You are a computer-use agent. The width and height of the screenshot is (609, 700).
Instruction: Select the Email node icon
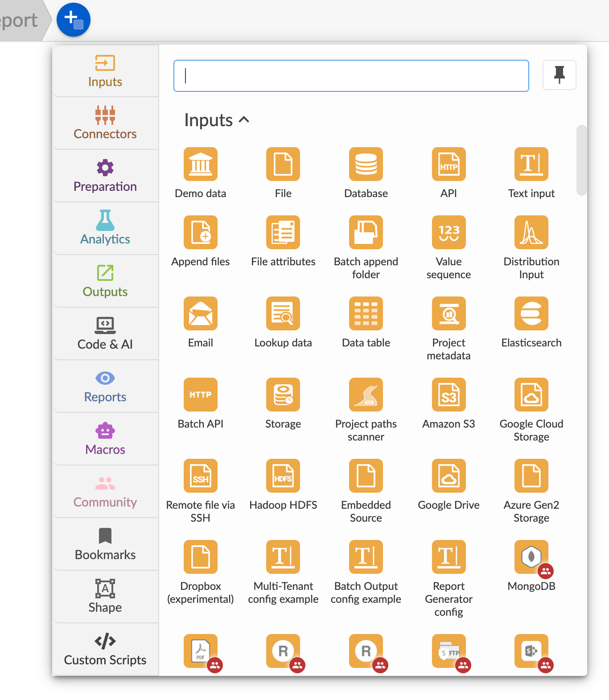(x=201, y=313)
